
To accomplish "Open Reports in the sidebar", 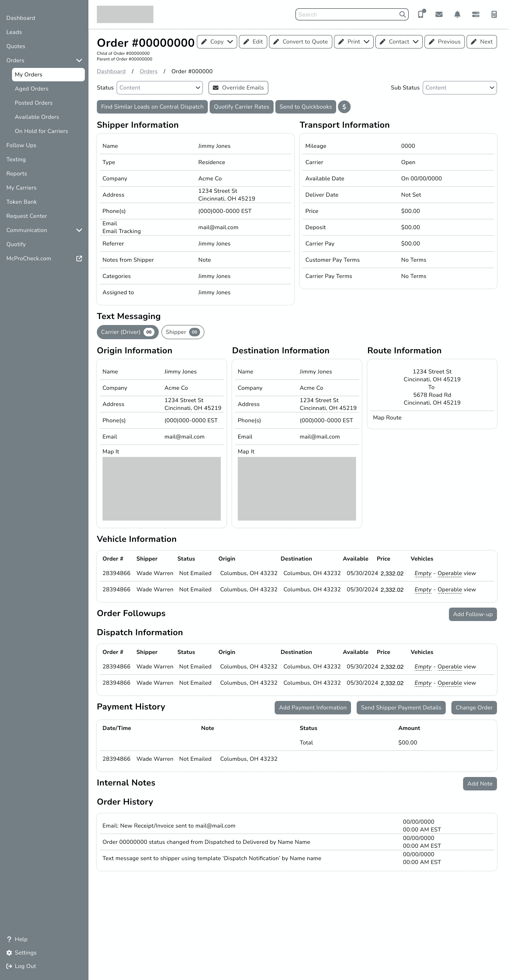I will (17, 174).
